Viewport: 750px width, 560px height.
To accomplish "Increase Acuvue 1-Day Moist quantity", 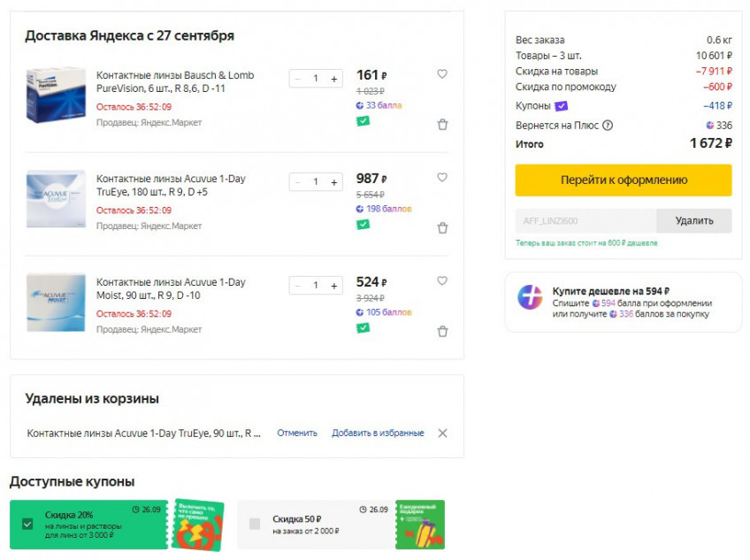I will click(333, 286).
